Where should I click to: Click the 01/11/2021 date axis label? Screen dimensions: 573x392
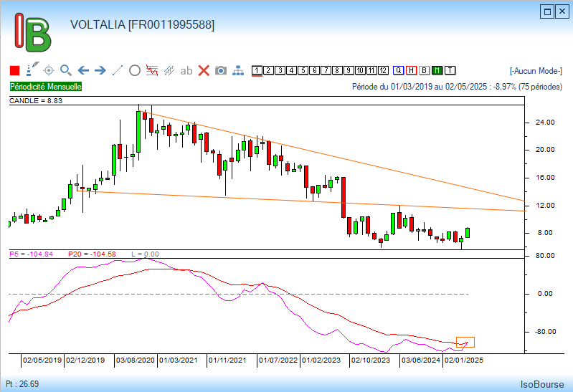tap(227, 360)
